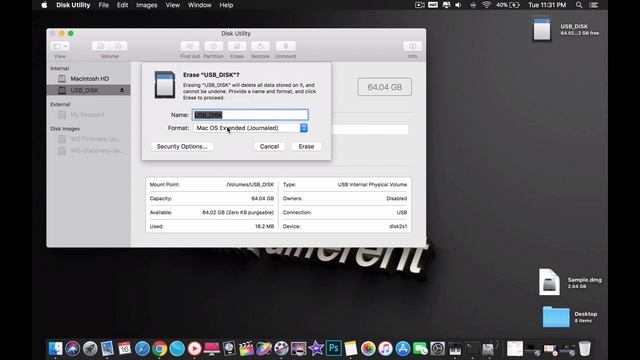Click the WD menu bar icon
The height and width of the screenshot is (360, 640).
coord(433,5)
